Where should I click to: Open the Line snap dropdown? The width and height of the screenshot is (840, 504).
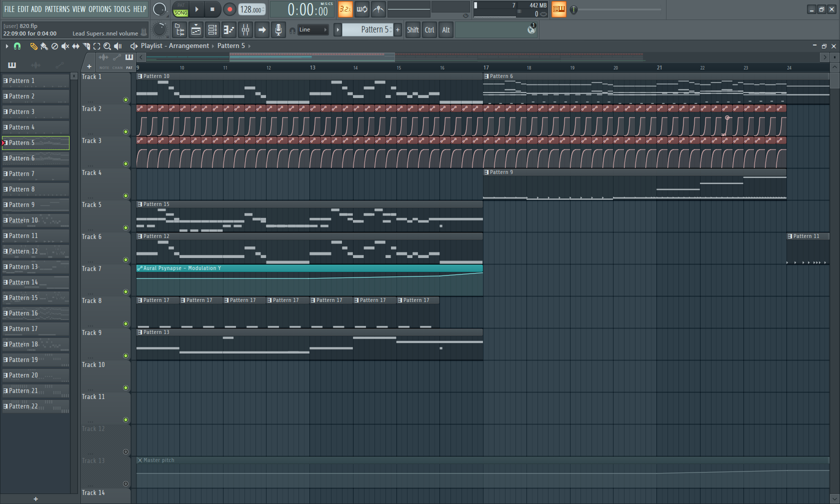pyautogui.click(x=313, y=30)
